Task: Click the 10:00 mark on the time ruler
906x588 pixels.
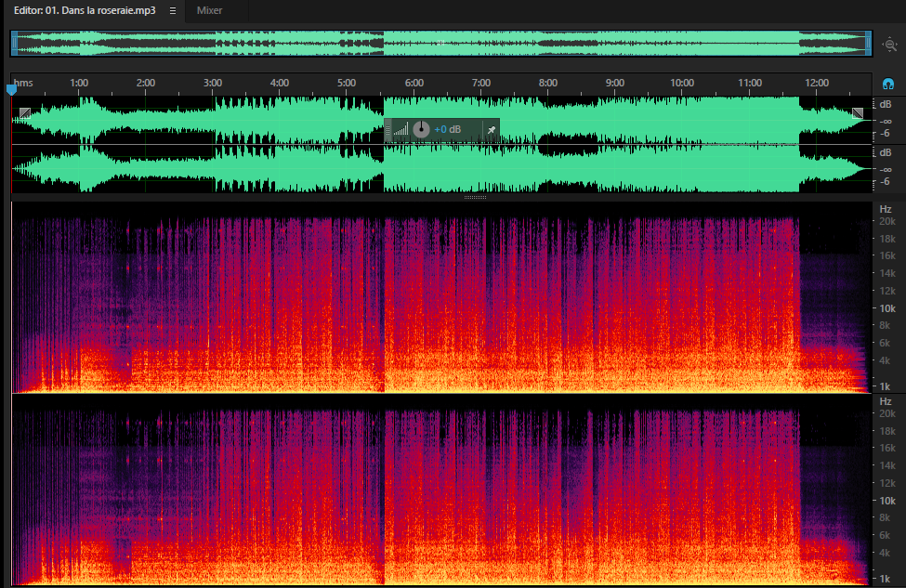Action: [x=682, y=84]
